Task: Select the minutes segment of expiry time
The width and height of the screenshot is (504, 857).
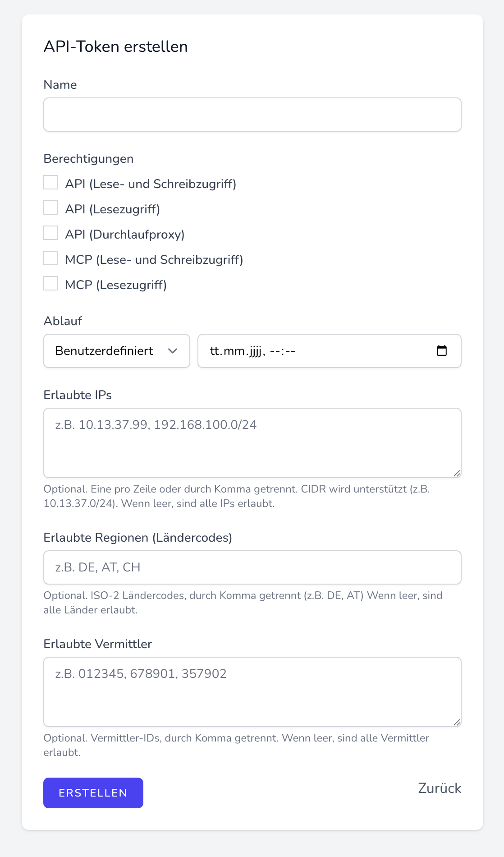Action: tap(290, 351)
